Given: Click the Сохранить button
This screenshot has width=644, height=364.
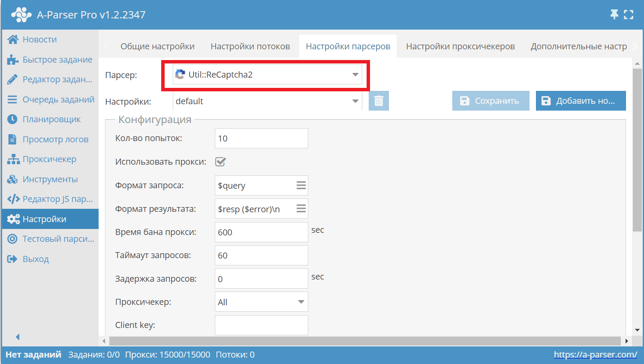Looking at the screenshot, I should click(491, 101).
